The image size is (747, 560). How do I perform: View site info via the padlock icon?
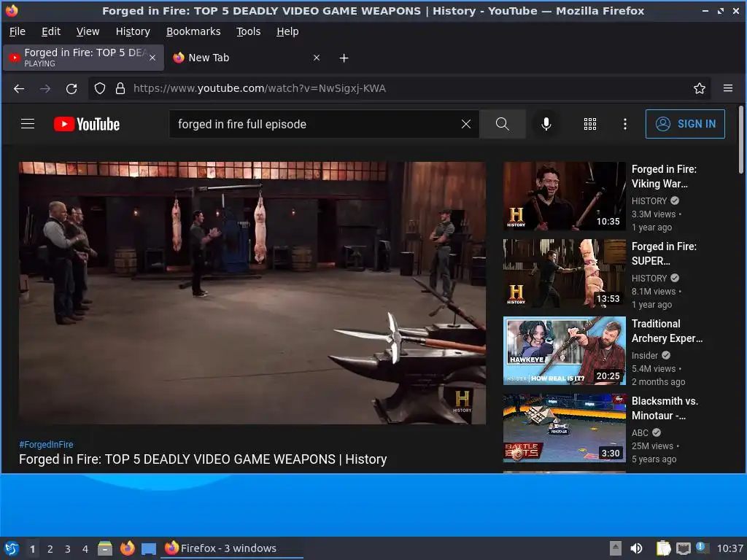pyautogui.click(x=120, y=88)
